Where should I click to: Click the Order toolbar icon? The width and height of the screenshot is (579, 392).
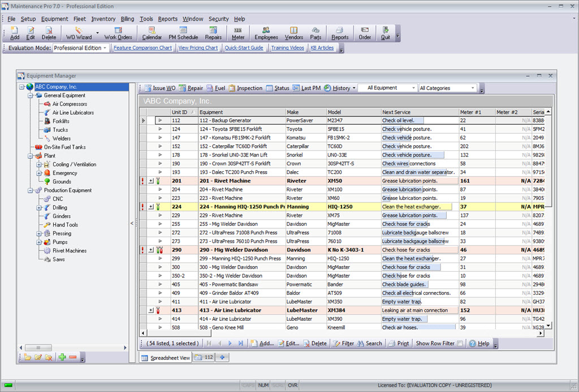click(x=365, y=33)
